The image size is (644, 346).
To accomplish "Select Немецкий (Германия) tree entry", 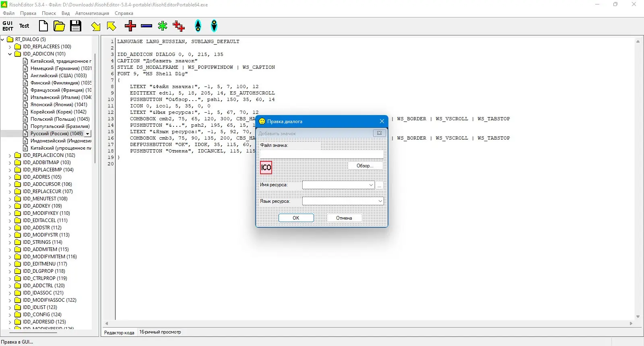I will pyautogui.click(x=61, y=68).
